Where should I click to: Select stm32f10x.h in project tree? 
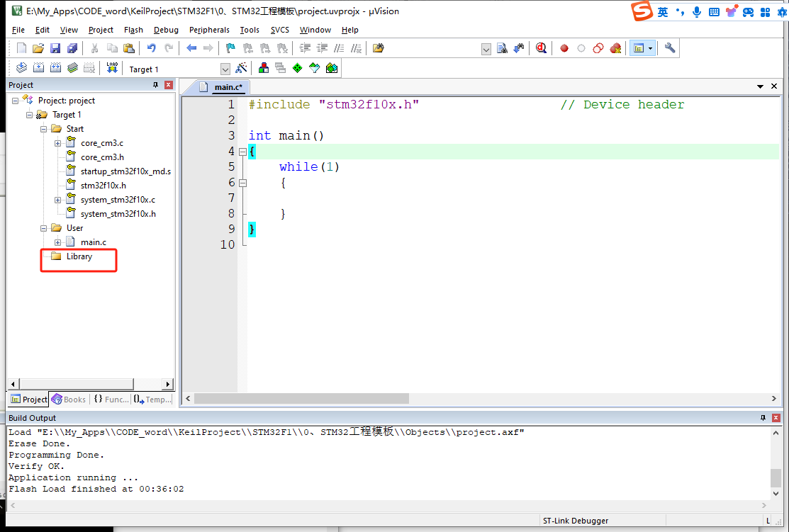coord(103,186)
